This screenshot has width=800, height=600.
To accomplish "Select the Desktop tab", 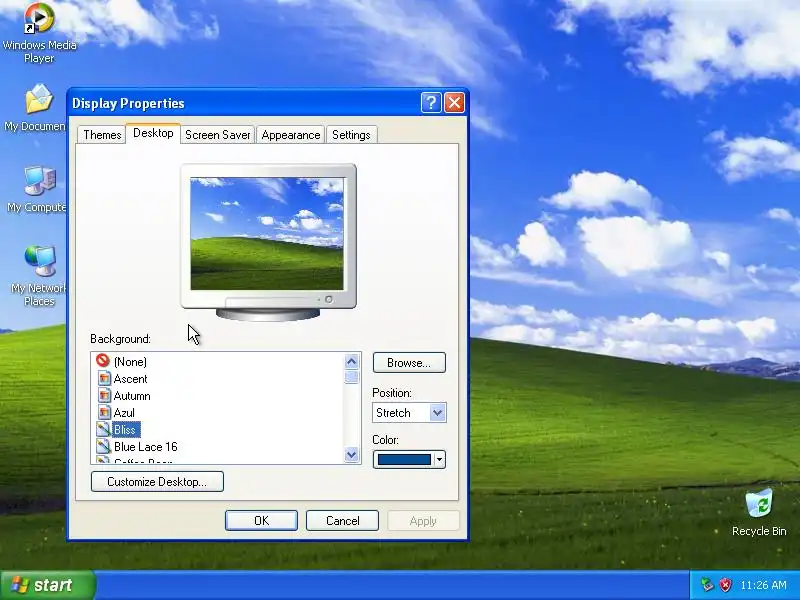I will pos(153,133).
